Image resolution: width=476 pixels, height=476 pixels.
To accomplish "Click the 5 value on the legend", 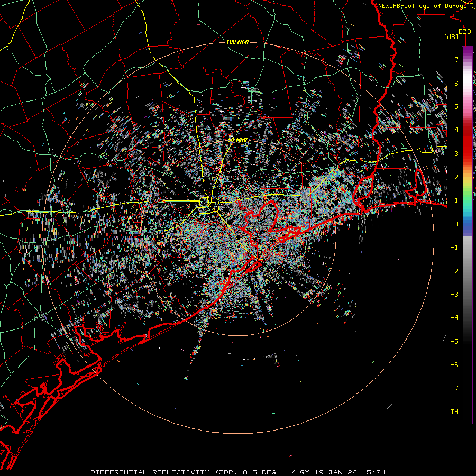I will click(456, 106).
